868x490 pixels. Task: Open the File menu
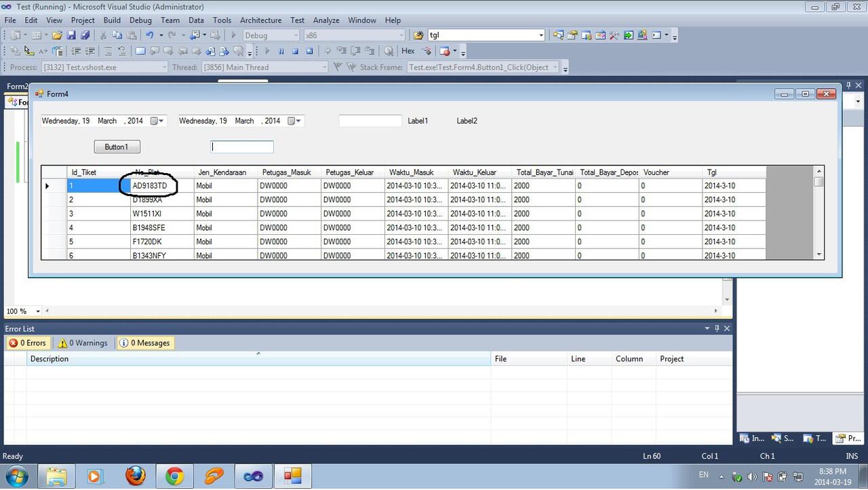tap(10, 20)
